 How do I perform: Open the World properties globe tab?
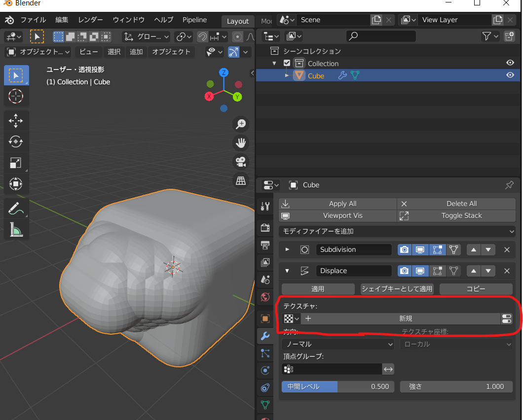(x=265, y=297)
